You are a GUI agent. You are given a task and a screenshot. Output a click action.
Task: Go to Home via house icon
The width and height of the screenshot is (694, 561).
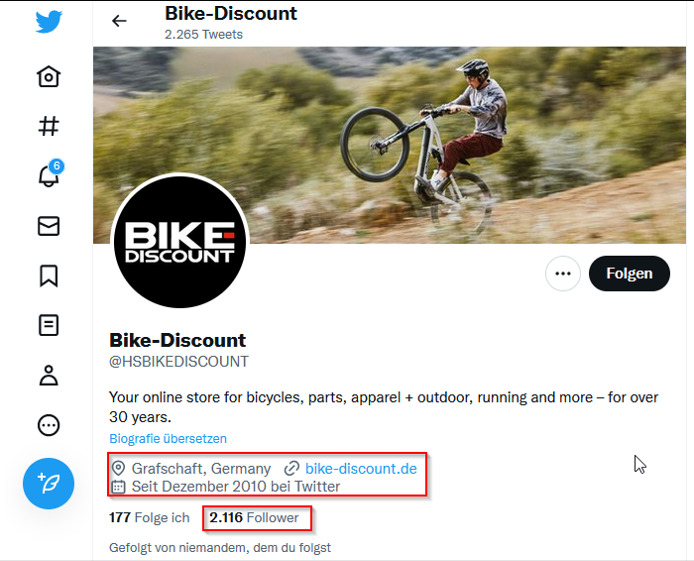coord(48,77)
